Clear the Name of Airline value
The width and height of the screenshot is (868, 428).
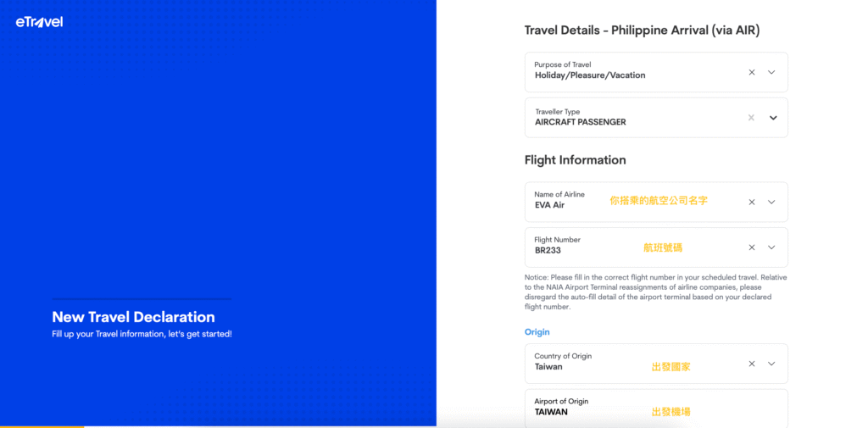[751, 203]
